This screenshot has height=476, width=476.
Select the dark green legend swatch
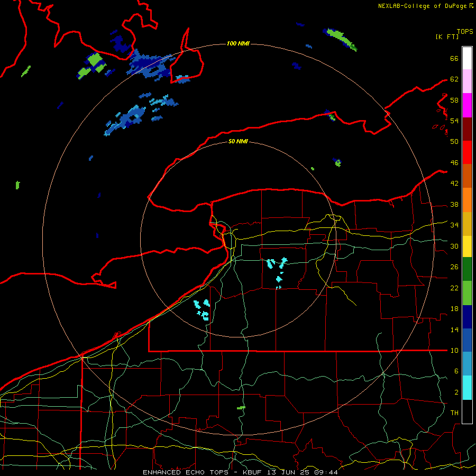[467, 269]
